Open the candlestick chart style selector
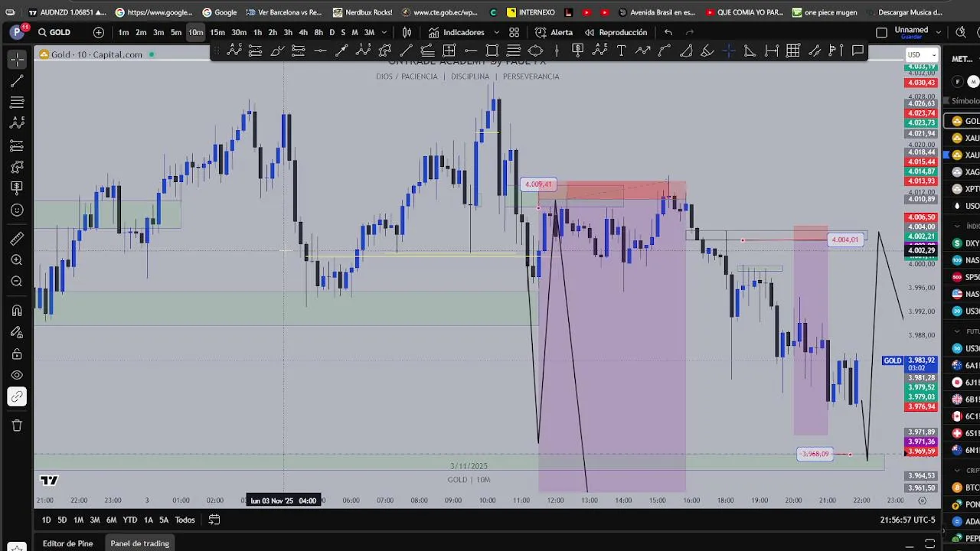Image resolution: width=980 pixels, height=551 pixels. click(x=407, y=32)
